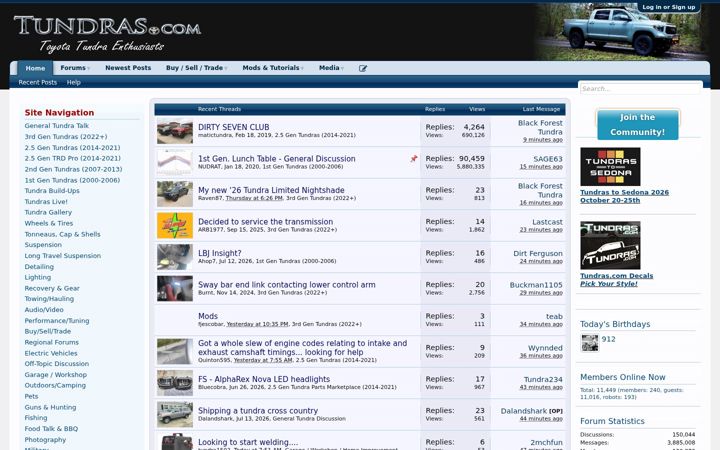
Task: Open birthday member 912 avatar
Action: (x=590, y=343)
